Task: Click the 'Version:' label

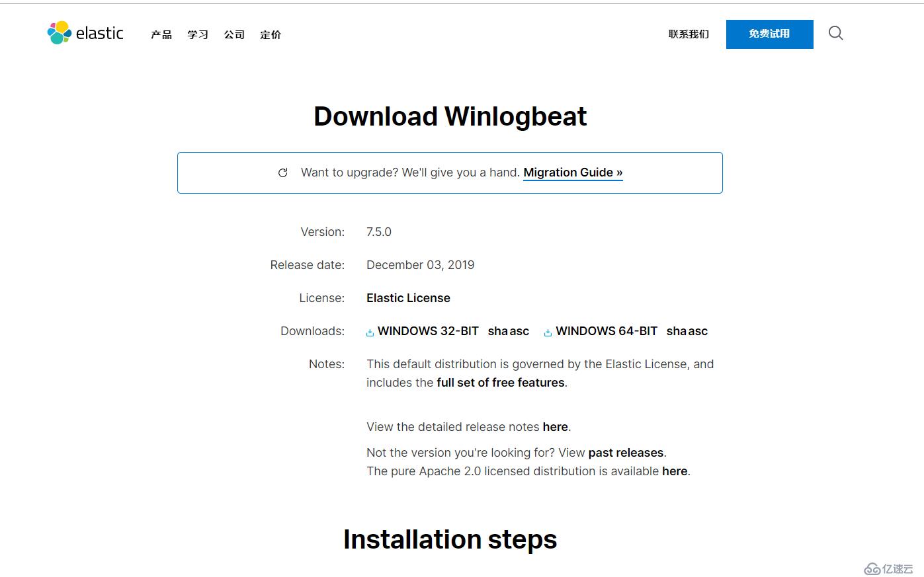Action: [x=323, y=232]
